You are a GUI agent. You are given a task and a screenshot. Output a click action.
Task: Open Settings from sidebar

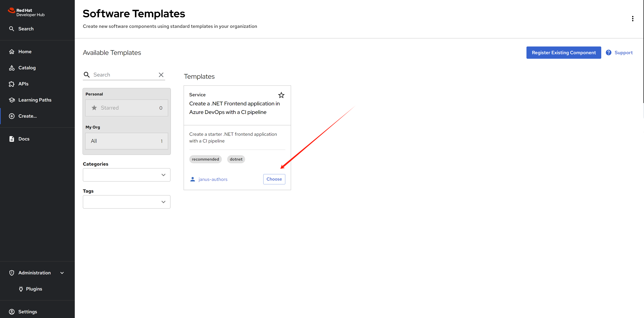point(27,311)
